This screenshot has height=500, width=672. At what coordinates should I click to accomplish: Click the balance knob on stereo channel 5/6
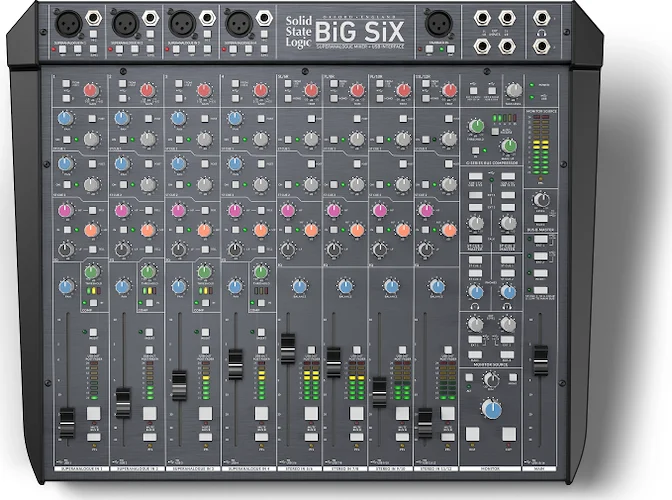pos(300,286)
